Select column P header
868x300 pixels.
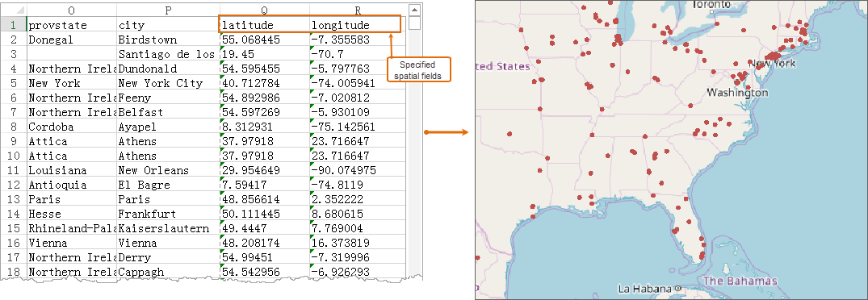[x=168, y=10]
